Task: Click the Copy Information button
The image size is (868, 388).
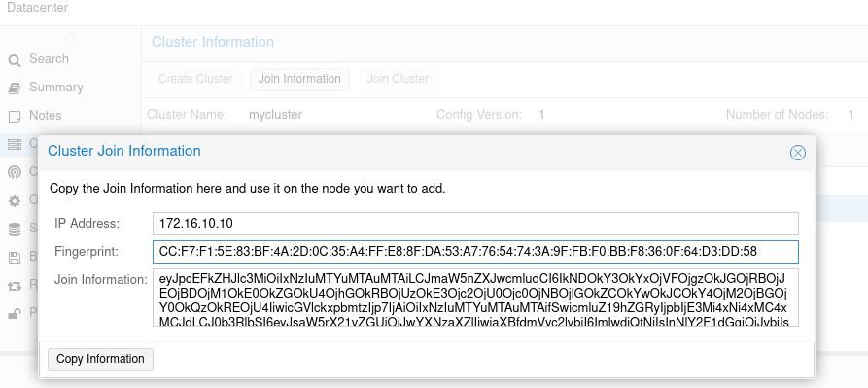Action: click(x=100, y=359)
